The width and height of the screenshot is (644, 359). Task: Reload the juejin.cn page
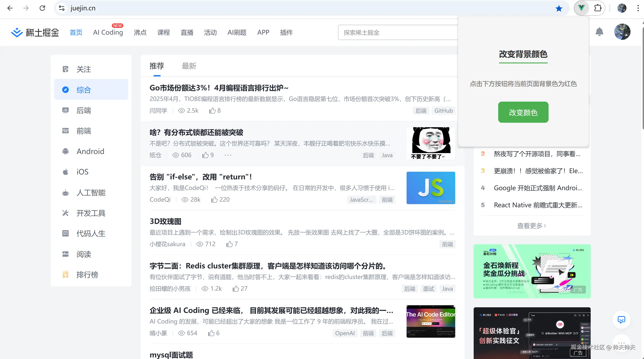42,8
